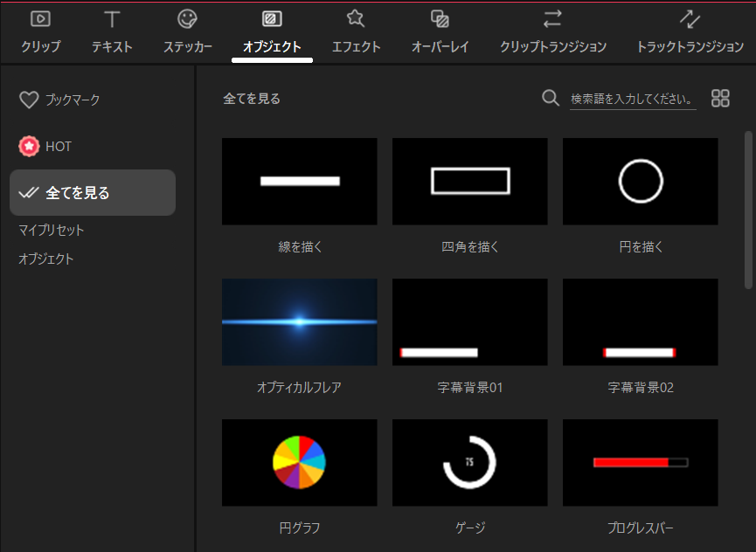Open the クリップ (Clip) tab icon
The height and width of the screenshot is (552, 756).
pyautogui.click(x=40, y=19)
